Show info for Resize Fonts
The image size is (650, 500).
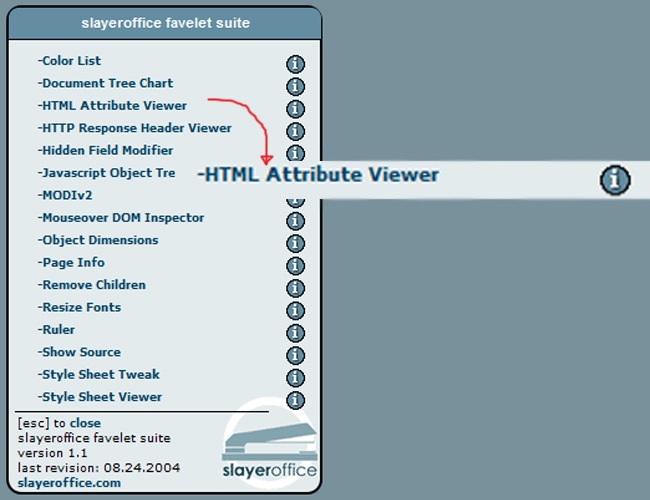(296, 311)
